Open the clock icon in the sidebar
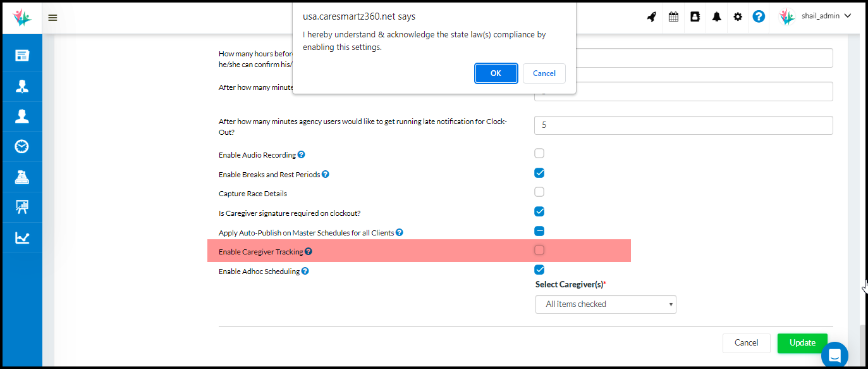Viewport: 868px width, 369px height. [22, 147]
